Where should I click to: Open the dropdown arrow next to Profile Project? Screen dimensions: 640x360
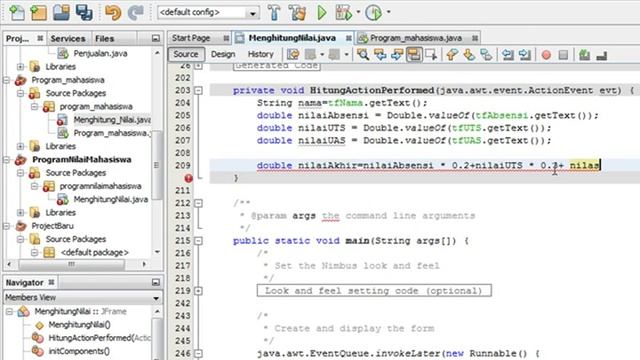click(x=388, y=12)
